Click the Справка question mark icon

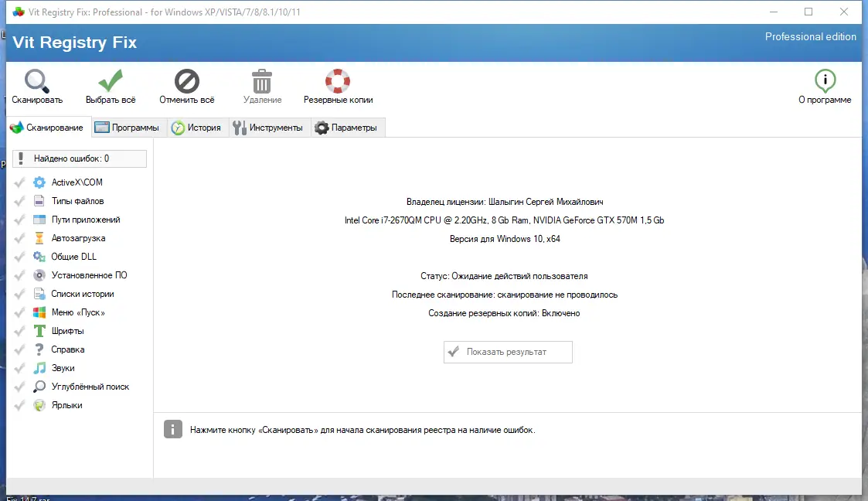39,349
